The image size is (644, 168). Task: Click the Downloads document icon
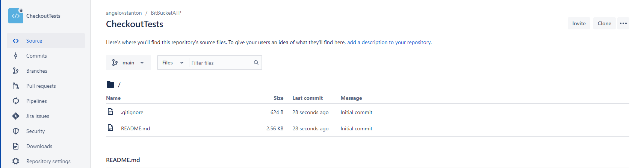tap(16, 146)
